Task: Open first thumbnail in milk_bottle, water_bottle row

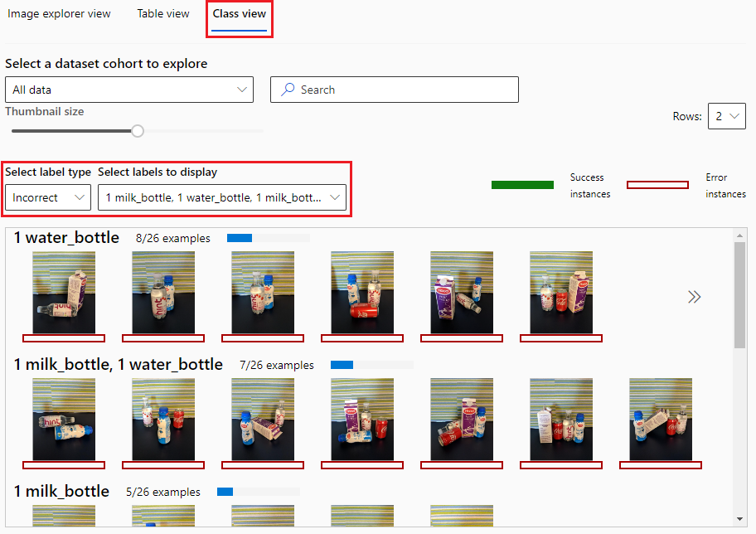Action: pos(64,420)
